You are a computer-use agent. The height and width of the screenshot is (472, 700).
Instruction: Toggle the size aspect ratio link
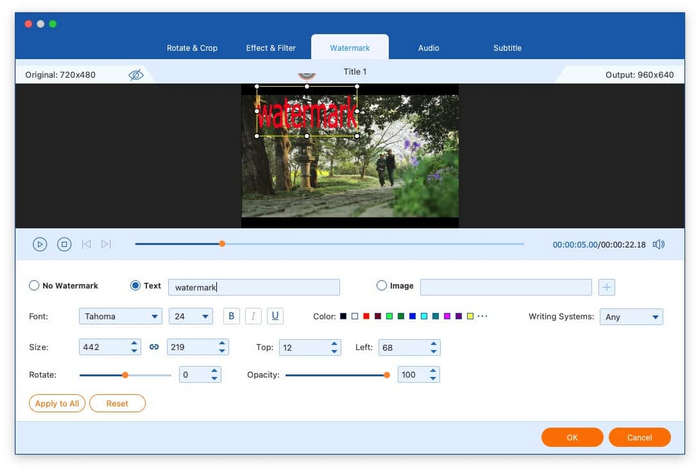pos(154,347)
